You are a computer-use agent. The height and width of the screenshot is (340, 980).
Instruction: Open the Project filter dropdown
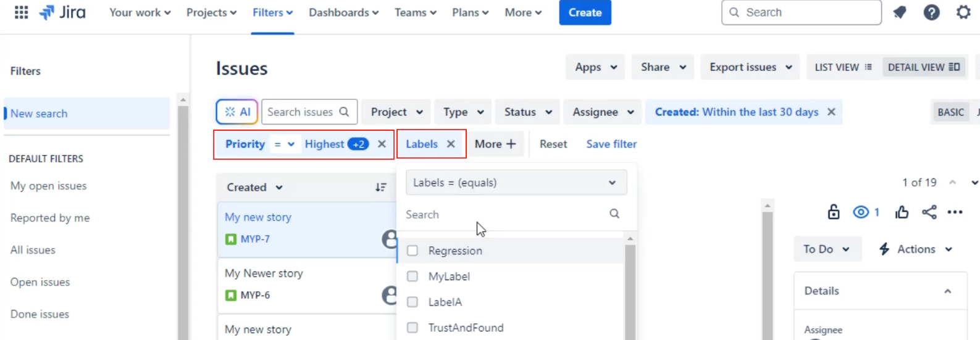[x=396, y=112]
